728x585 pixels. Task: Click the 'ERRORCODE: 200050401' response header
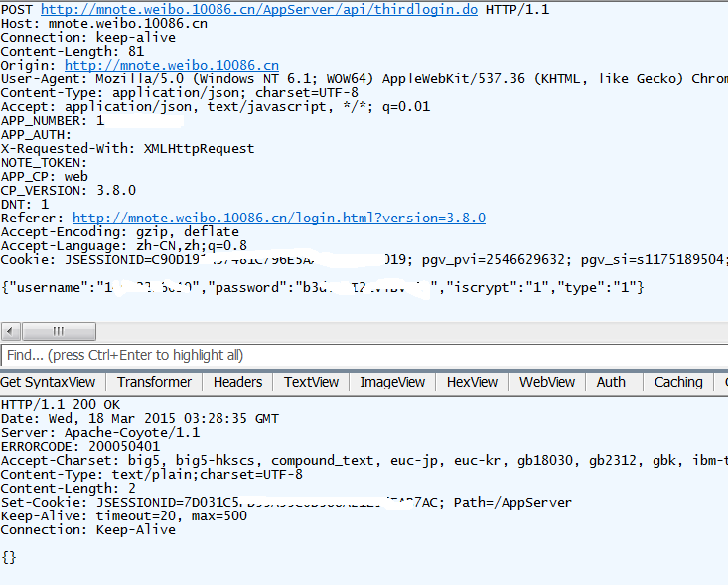pos(80,447)
